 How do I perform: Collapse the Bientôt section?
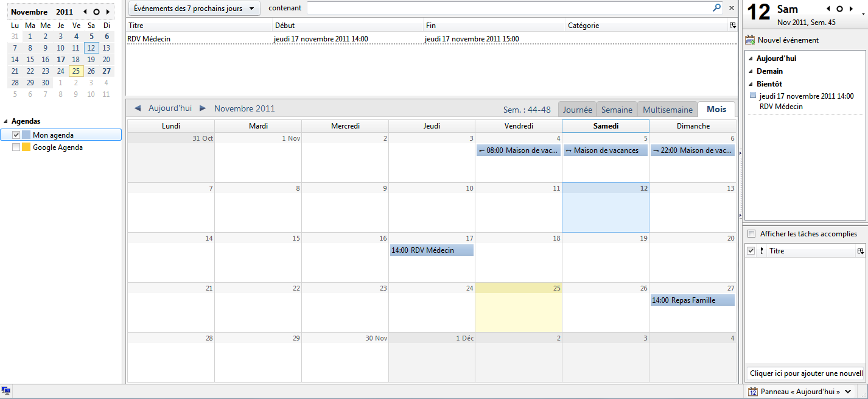point(751,84)
